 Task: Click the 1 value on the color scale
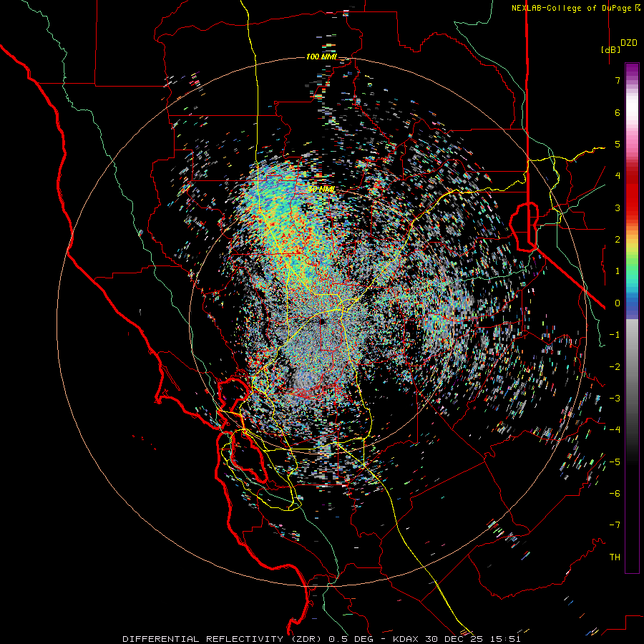(x=618, y=271)
